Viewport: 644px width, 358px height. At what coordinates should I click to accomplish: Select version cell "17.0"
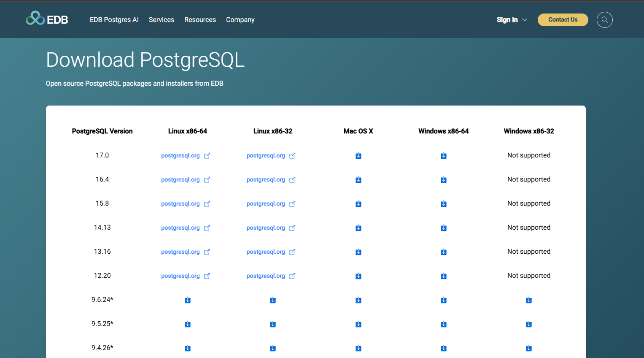[x=102, y=155]
